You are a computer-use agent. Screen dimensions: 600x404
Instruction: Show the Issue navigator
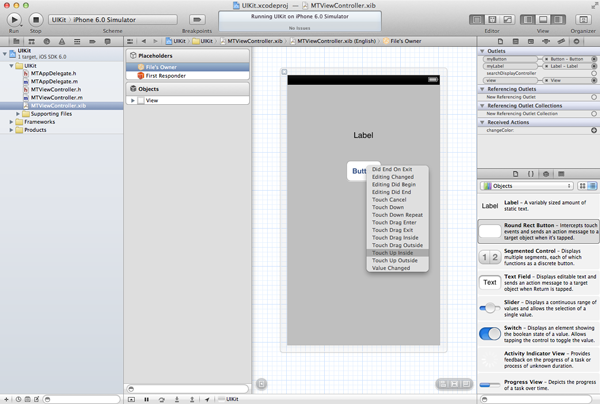(62, 41)
